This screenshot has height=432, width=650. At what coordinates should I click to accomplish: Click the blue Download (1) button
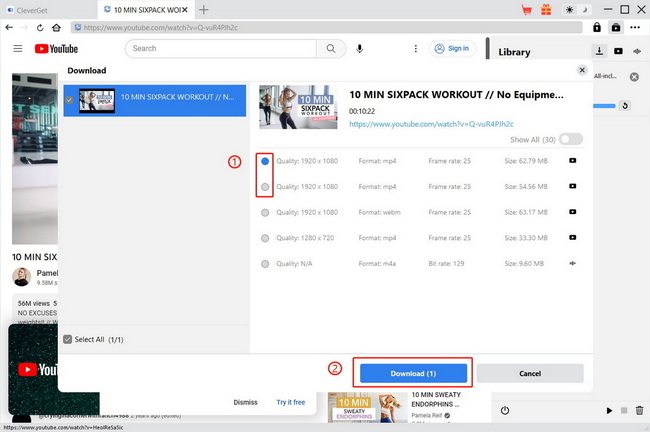tap(413, 373)
